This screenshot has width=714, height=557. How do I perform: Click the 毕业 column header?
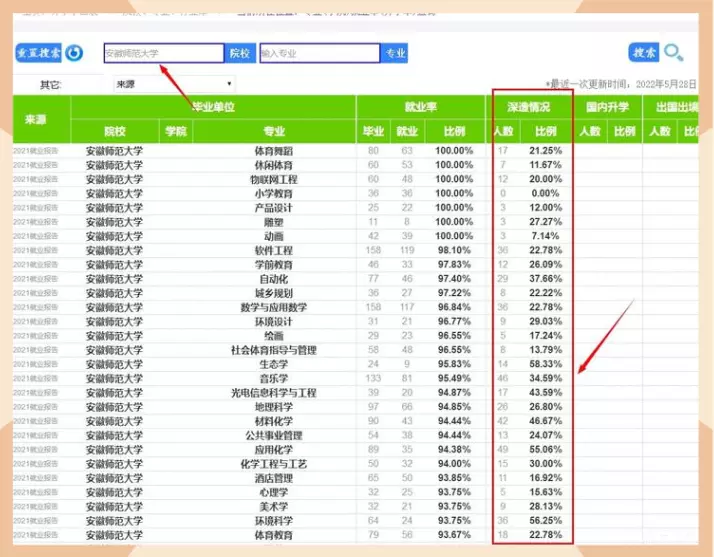373,132
